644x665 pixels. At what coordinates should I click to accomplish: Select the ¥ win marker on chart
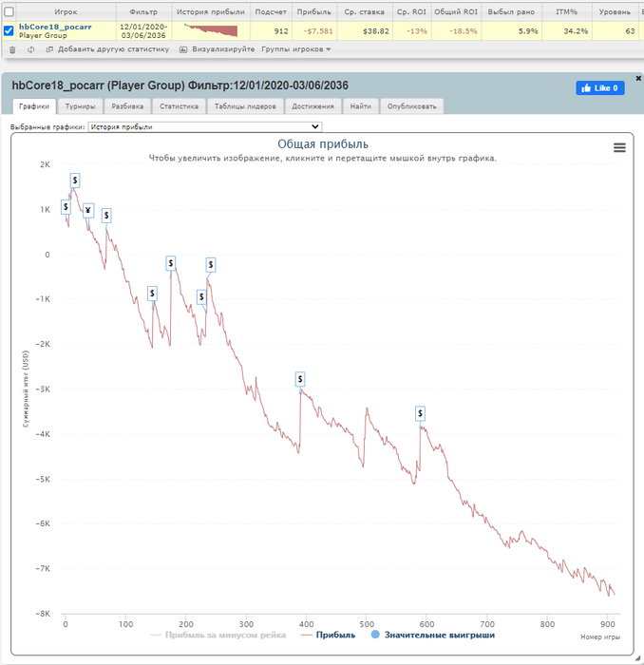click(x=88, y=210)
